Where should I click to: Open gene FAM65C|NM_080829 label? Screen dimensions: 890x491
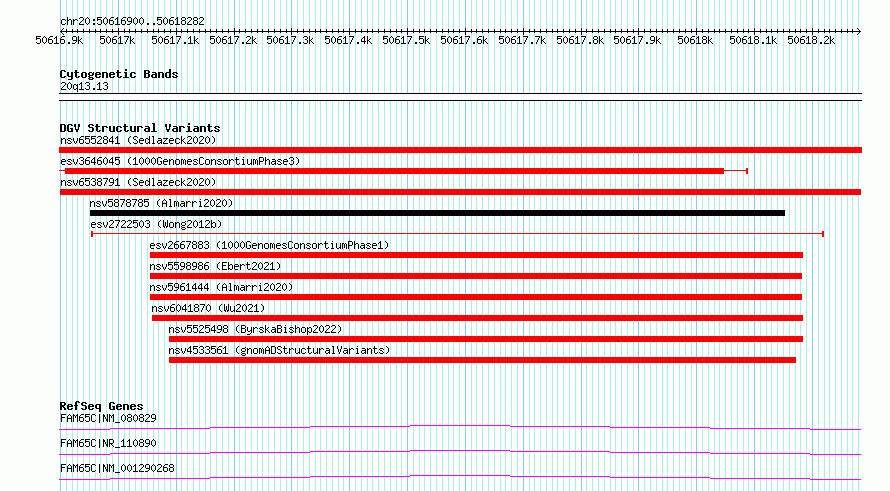[108, 418]
